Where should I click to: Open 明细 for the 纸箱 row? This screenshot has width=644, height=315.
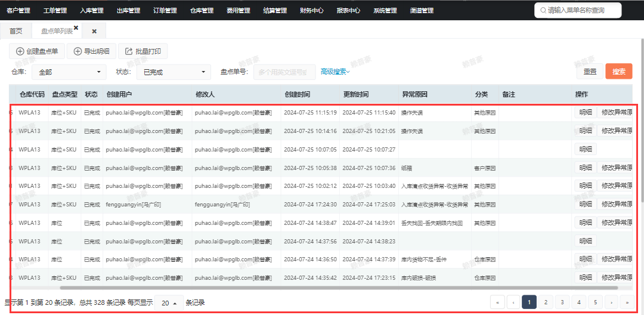tap(586, 168)
